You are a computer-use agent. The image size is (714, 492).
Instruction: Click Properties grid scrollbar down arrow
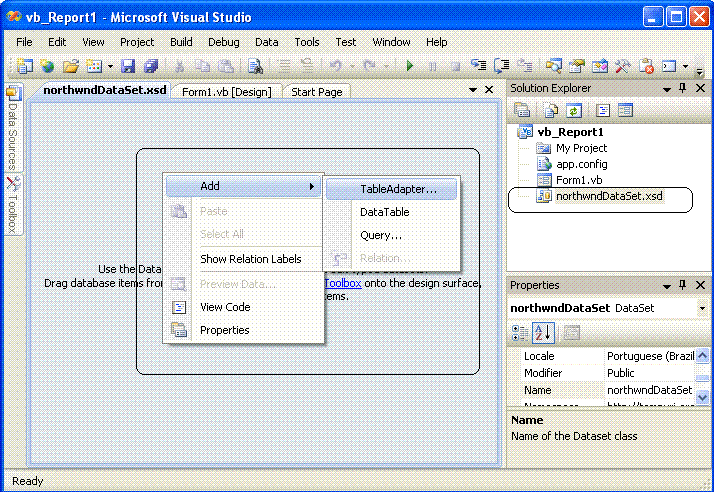(x=703, y=397)
